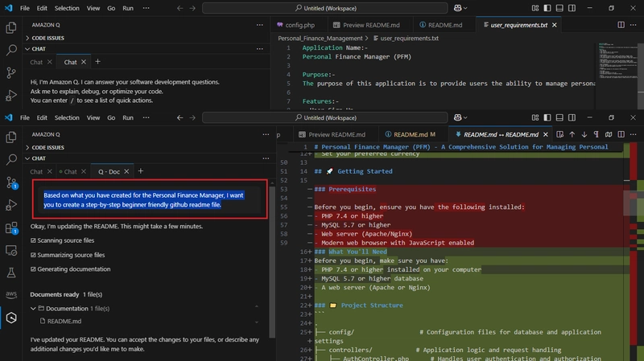
Task: Collapse CHAT section in lower window
Action: pyautogui.click(x=35, y=158)
